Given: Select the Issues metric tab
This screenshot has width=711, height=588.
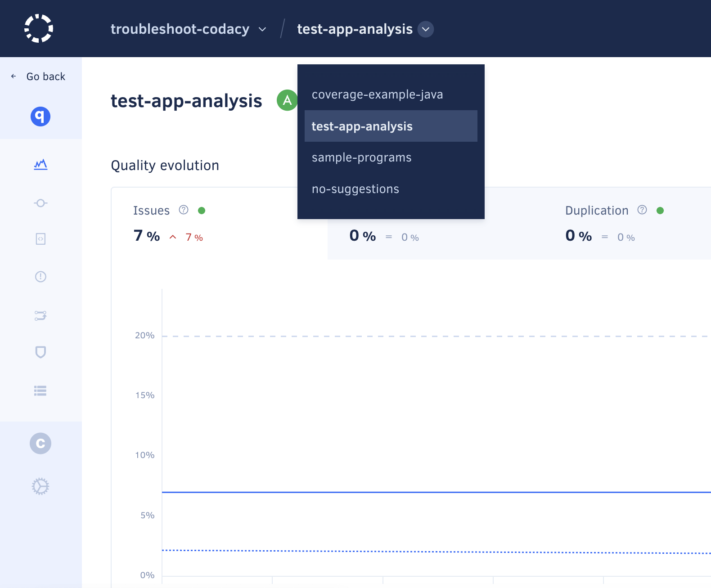Looking at the screenshot, I should 220,224.
